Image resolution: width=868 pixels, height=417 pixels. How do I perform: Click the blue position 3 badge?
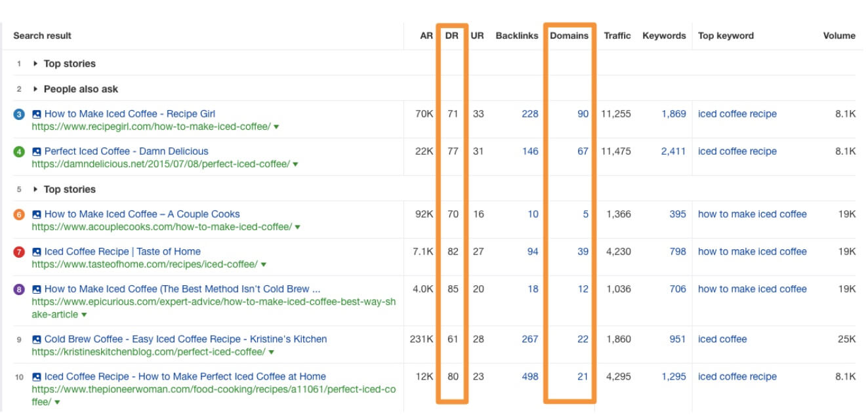(x=19, y=114)
